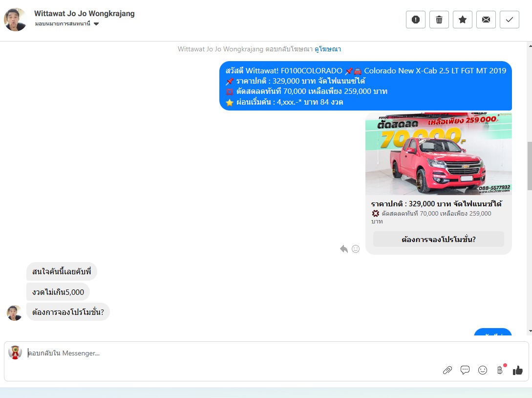Click the page avatar beside reply box
The height and width of the screenshot is (398, 532).
(x=15, y=353)
